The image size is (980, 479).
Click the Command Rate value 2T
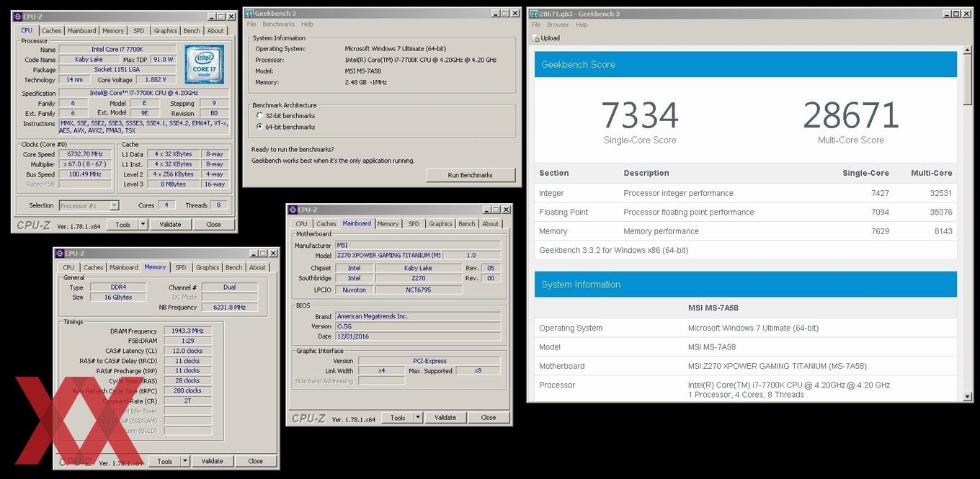[187, 401]
